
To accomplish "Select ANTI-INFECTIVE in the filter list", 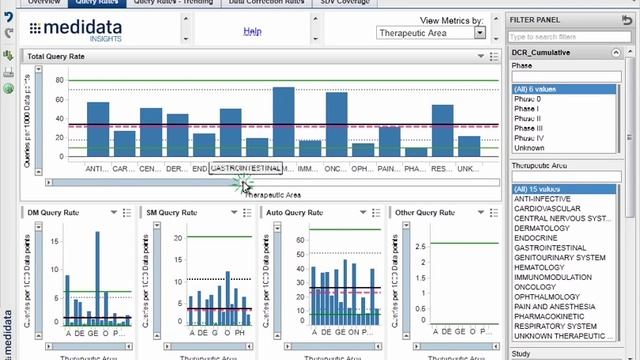I will coord(564,199).
